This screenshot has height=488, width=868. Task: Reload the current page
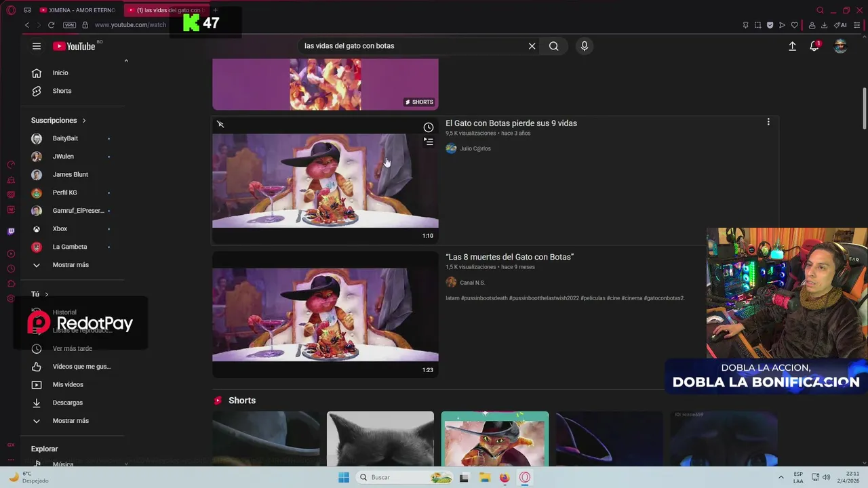(x=51, y=25)
